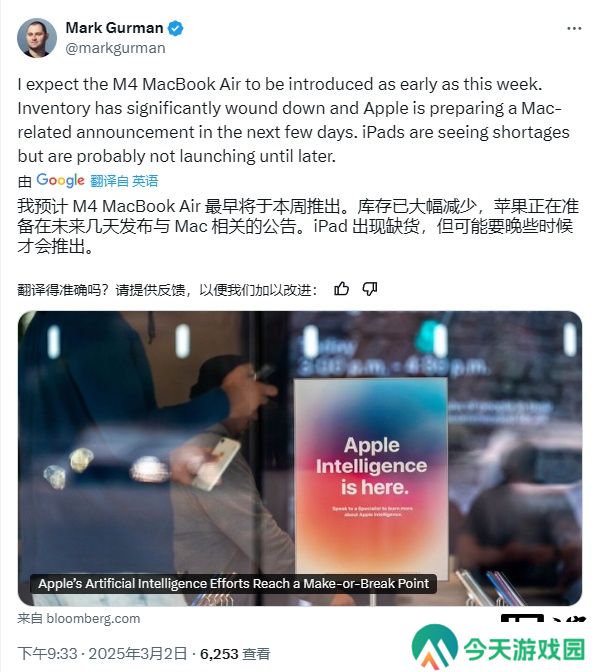This screenshot has height=672, width=598.
Task: Click the 2025年3月2日 post date
Action: click(138, 654)
